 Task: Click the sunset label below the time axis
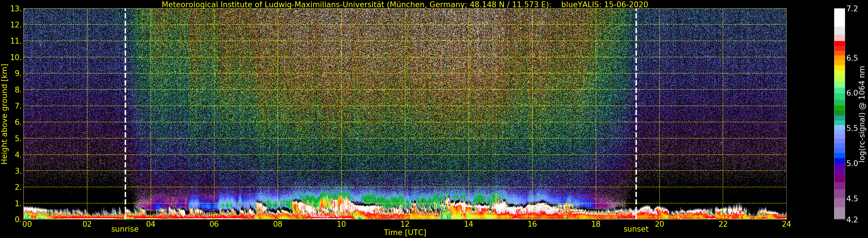click(x=635, y=229)
